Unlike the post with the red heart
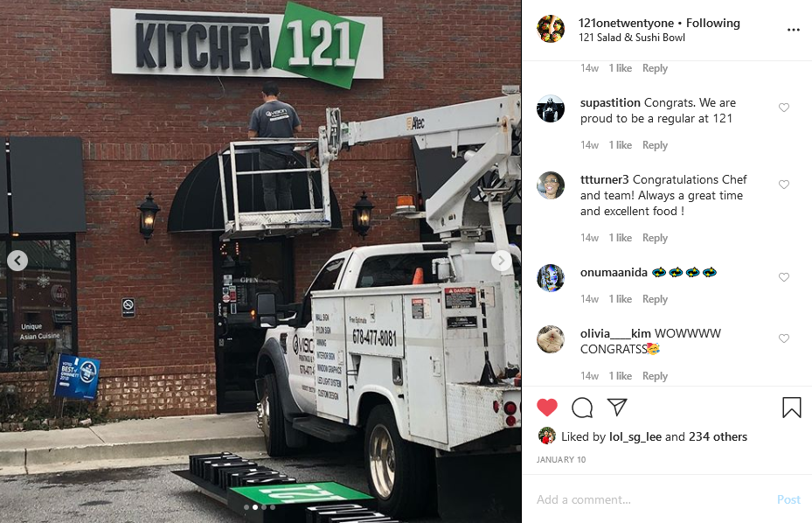Viewport: 812px width, 523px height. pyautogui.click(x=547, y=408)
